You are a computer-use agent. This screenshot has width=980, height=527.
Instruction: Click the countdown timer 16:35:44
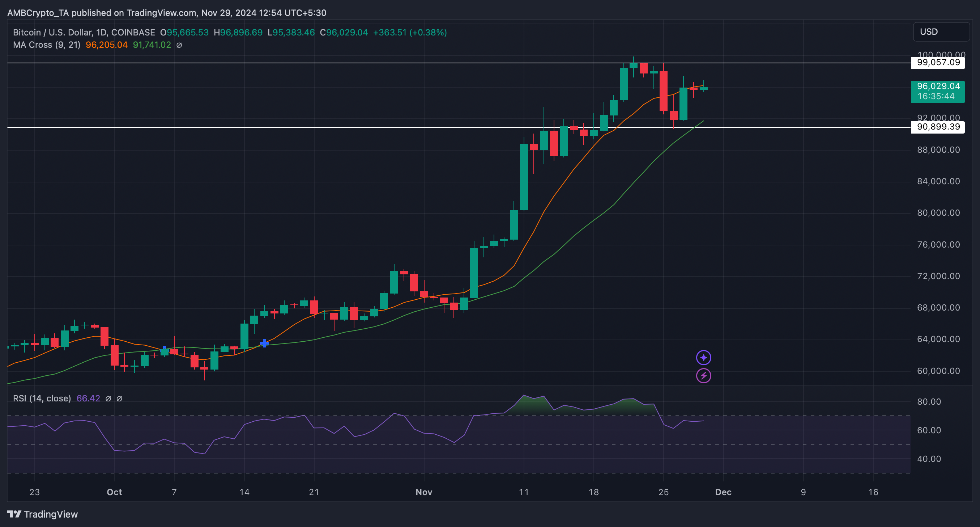click(936, 96)
